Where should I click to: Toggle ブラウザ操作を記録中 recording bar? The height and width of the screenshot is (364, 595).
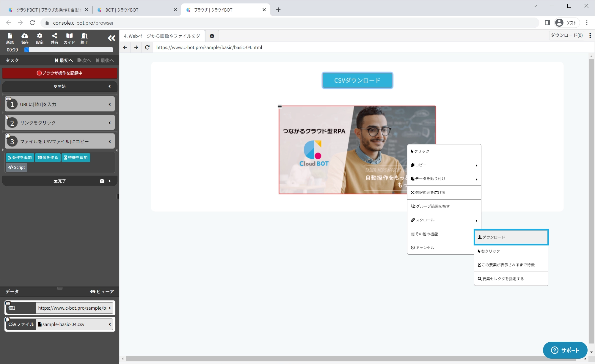[60, 73]
